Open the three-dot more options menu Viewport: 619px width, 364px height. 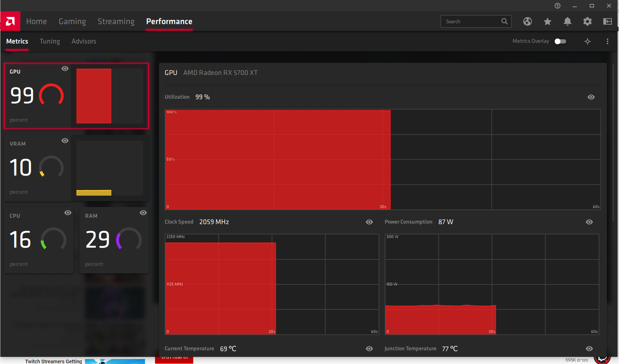[x=607, y=41]
